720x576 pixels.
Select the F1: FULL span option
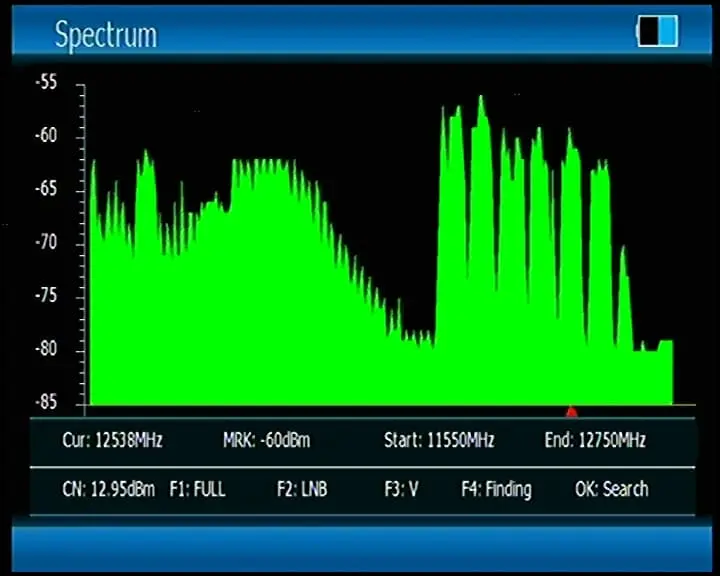[197, 489]
